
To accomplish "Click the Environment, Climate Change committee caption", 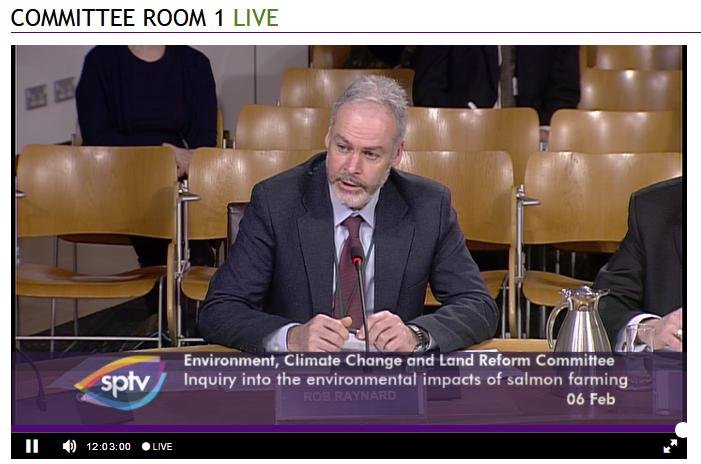I will [399, 360].
